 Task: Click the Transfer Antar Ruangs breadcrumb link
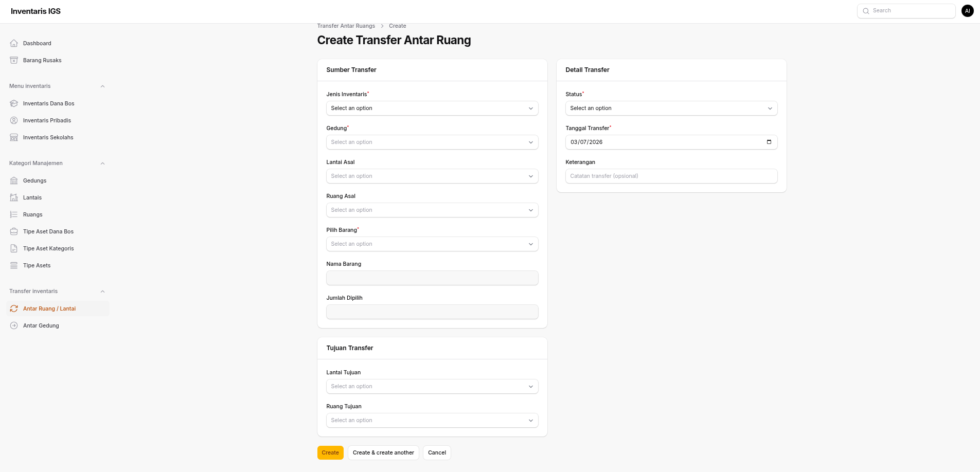[x=346, y=26]
